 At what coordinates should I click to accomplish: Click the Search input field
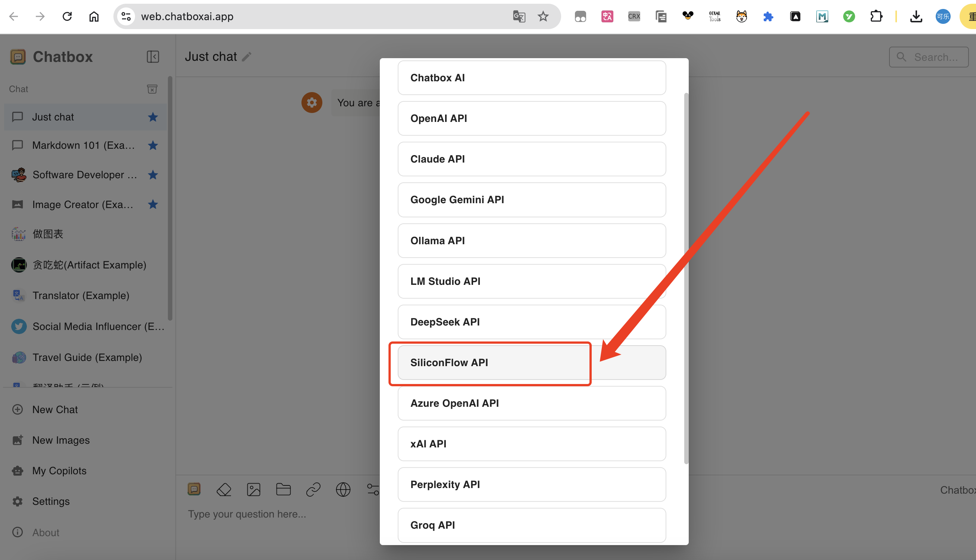(x=928, y=57)
